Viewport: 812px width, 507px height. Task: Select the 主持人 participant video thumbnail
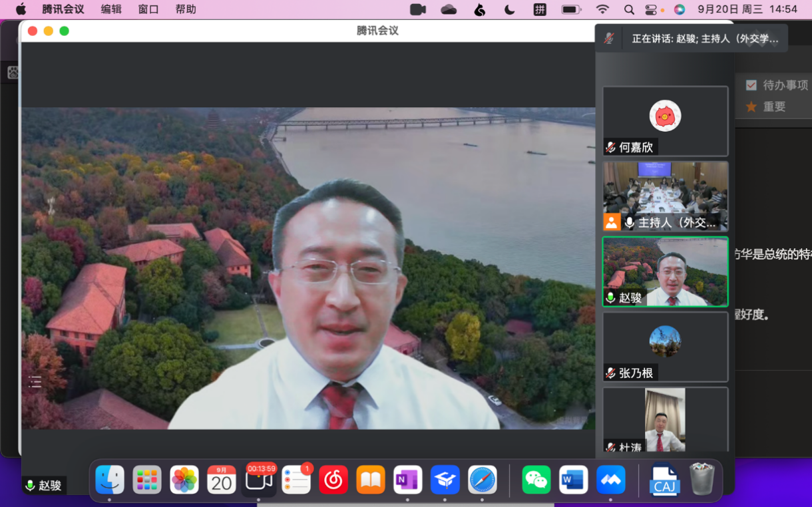665,196
